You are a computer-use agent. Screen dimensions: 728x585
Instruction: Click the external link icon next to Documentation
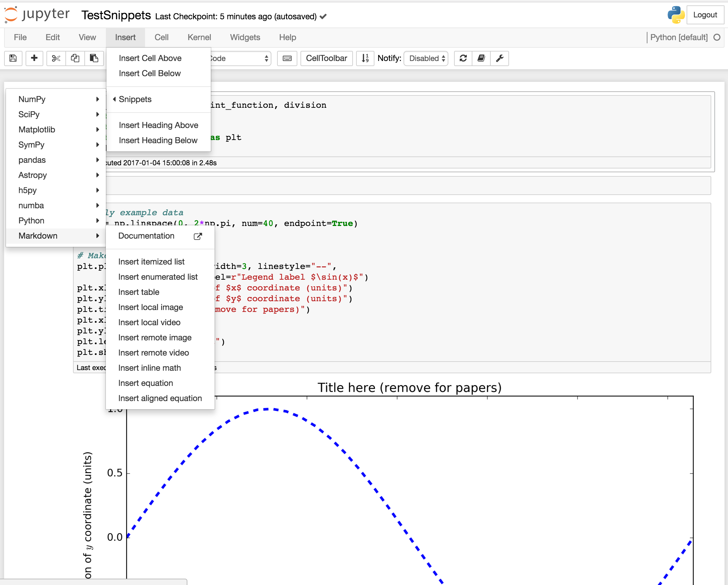click(197, 236)
